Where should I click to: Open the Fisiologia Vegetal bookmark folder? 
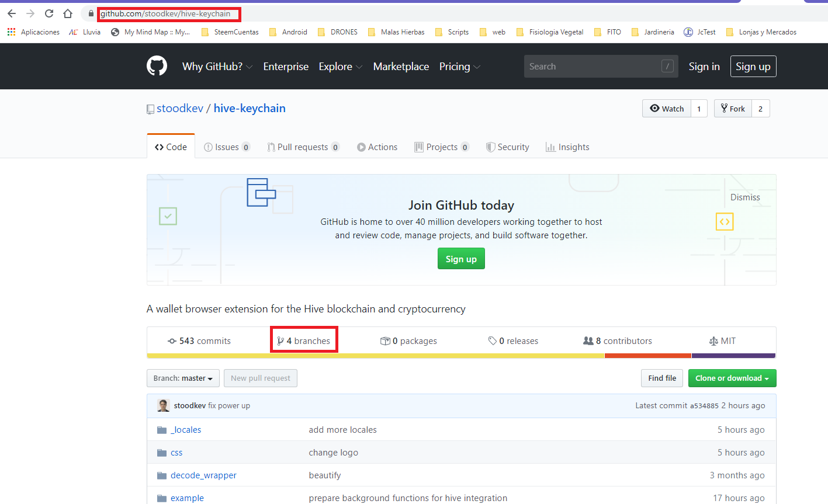(x=549, y=32)
